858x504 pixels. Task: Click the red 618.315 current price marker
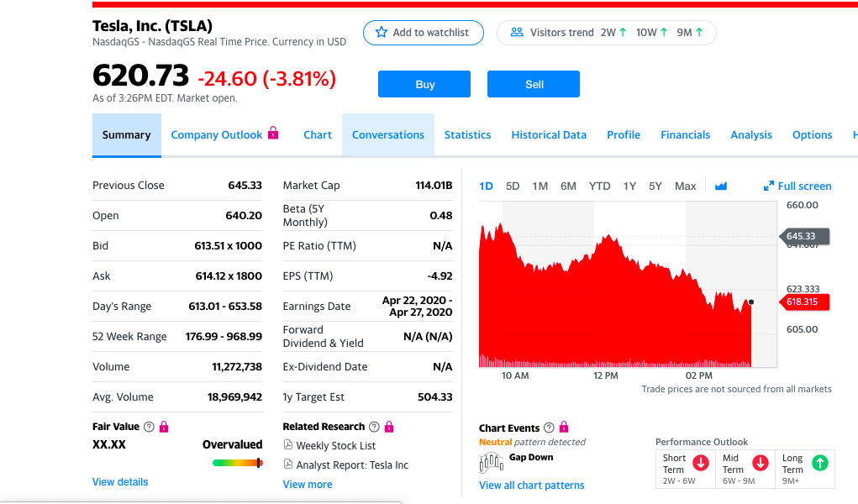point(803,302)
